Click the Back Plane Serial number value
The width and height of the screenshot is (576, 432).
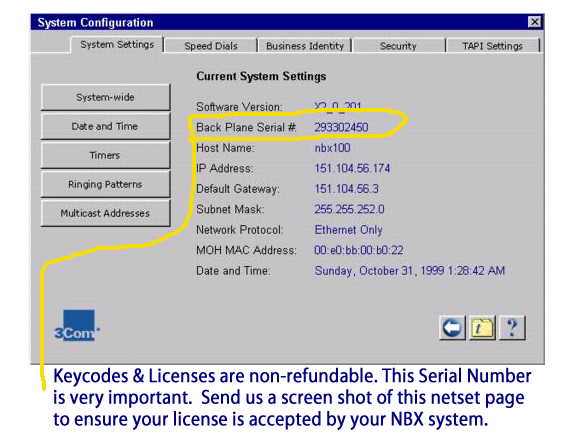click(x=341, y=127)
